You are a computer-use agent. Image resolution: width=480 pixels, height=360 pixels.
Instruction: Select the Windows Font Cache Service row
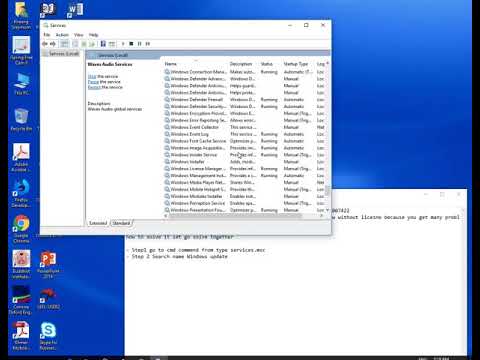click(x=244, y=141)
